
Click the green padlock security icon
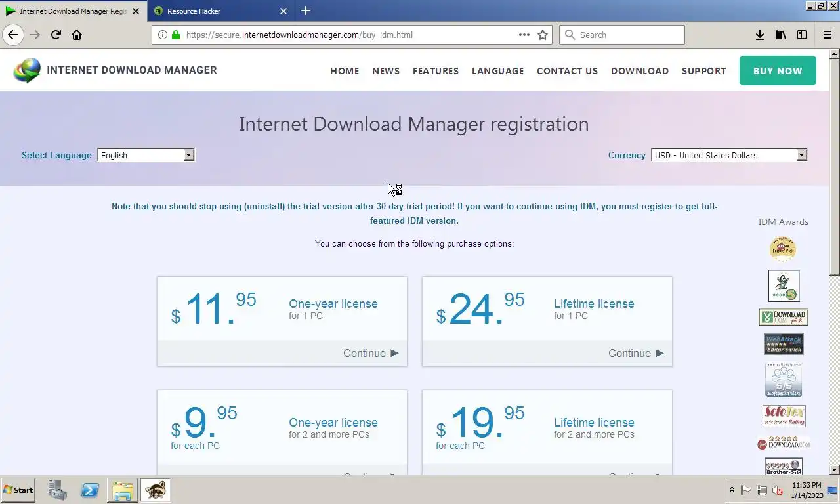click(176, 35)
